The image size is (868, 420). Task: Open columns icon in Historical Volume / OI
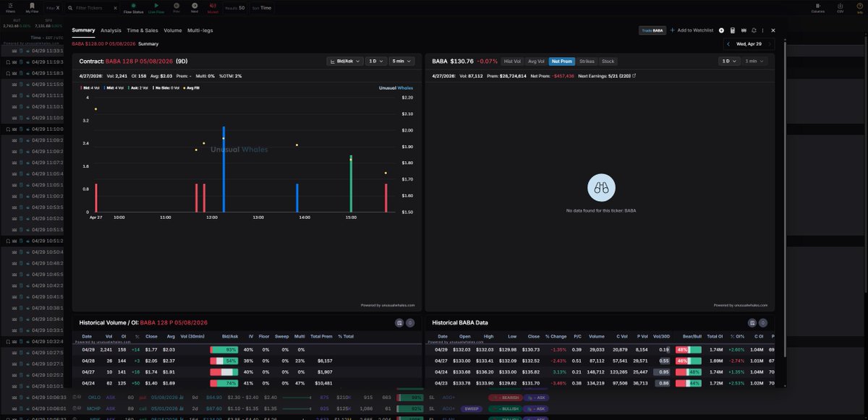pyautogui.click(x=399, y=322)
